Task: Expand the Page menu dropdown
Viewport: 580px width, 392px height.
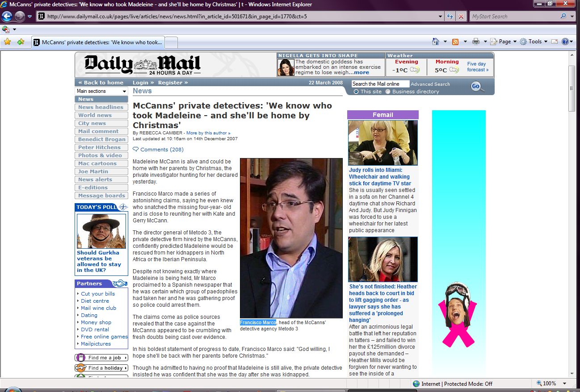Action: 504,42
